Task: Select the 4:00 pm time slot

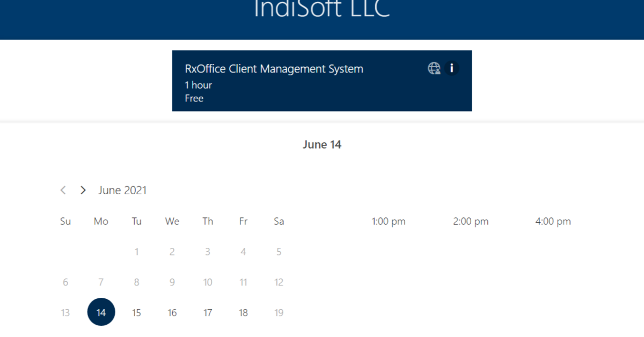Action: click(x=553, y=221)
